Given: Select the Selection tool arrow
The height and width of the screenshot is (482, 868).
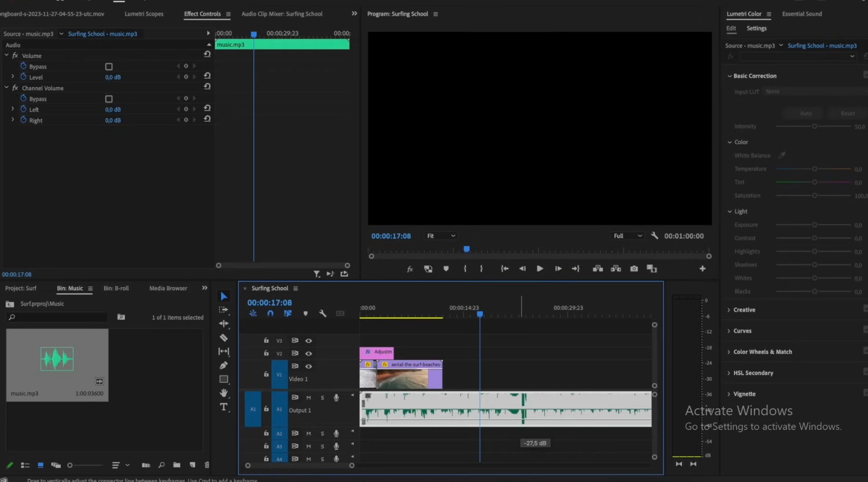Looking at the screenshot, I should click(x=224, y=296).
